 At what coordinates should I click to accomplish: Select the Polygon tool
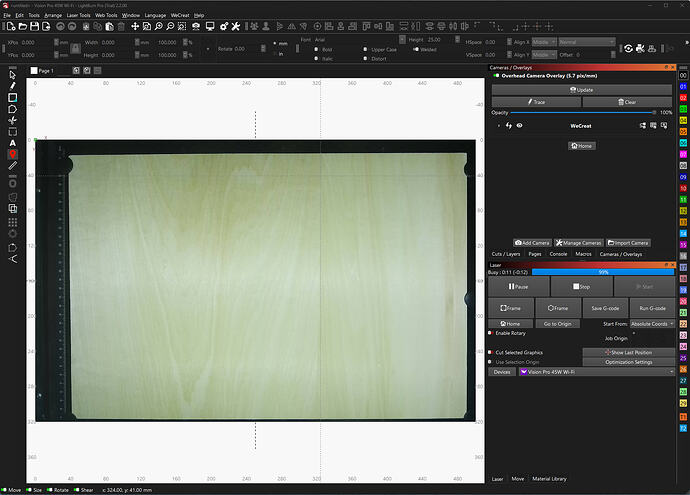[12, 109]
